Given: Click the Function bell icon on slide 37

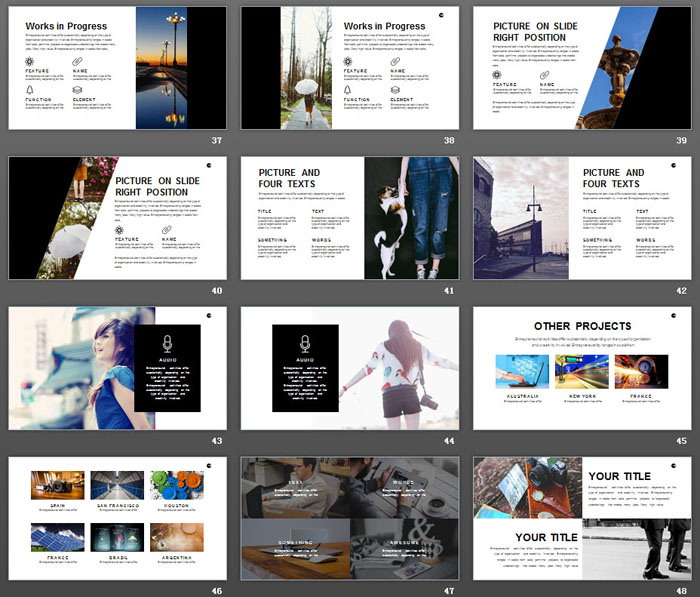Looking at the screenshot, I should pyautogui.click(x=30, y=89).
